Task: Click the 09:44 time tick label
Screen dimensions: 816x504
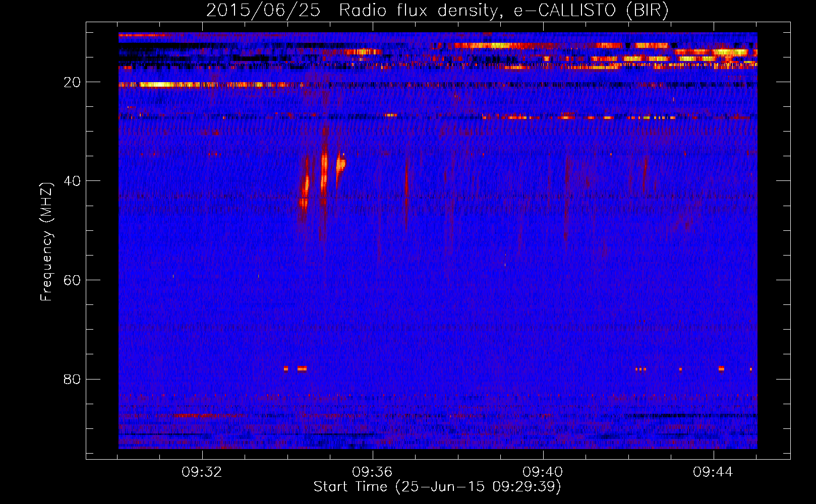Action: (713, 472)
